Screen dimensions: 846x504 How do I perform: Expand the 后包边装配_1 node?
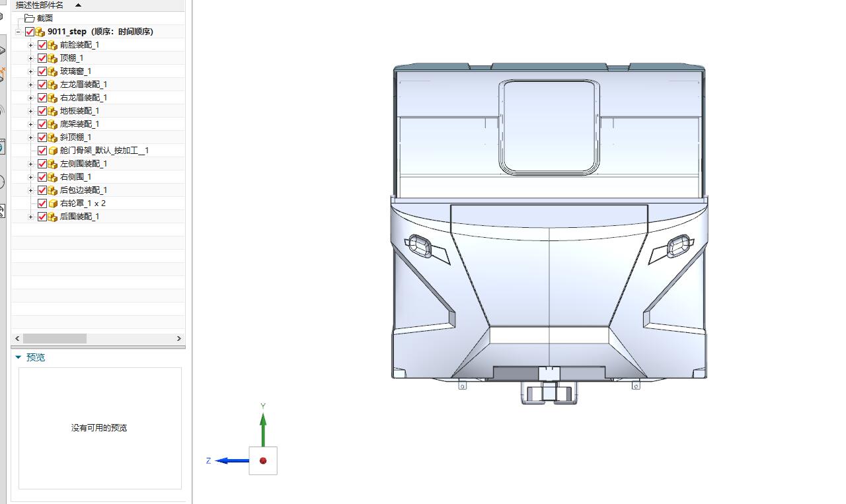30,190
